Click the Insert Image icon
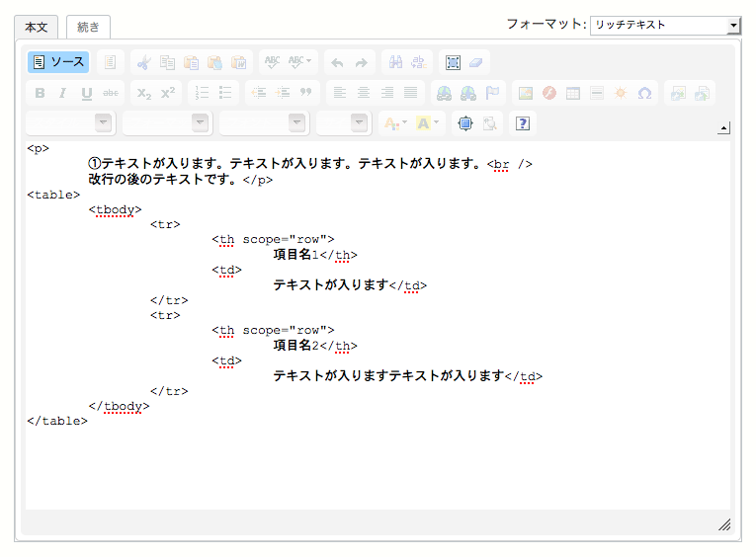 pyautogui.click(x=526, y=93)
